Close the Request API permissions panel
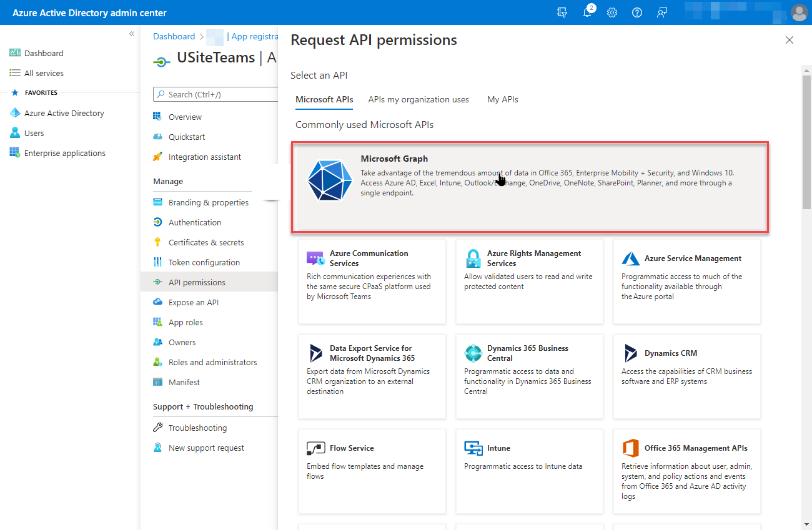This screenshot has height=530, width=812. 790,40
